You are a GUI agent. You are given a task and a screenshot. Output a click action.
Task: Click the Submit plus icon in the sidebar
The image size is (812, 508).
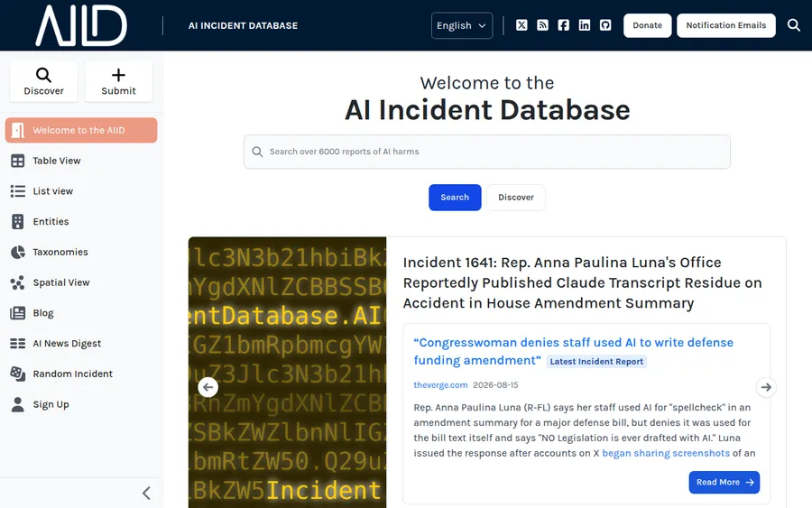pos(118,75)
